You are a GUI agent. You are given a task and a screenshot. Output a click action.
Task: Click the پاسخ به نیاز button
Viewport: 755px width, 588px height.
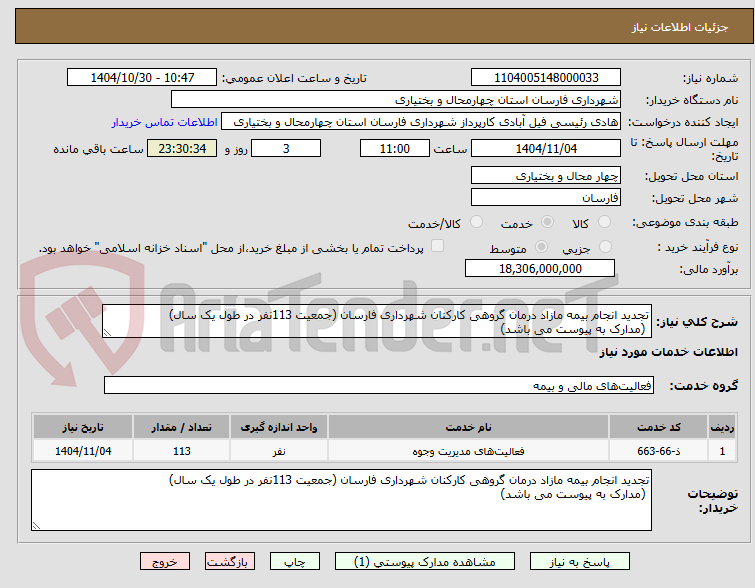(x=580, y=562)
